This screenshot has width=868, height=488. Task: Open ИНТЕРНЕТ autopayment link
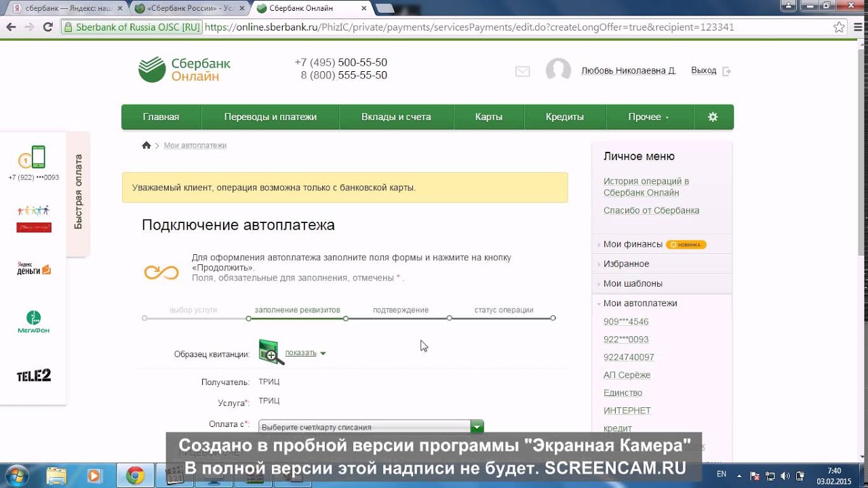click(627, 410)
